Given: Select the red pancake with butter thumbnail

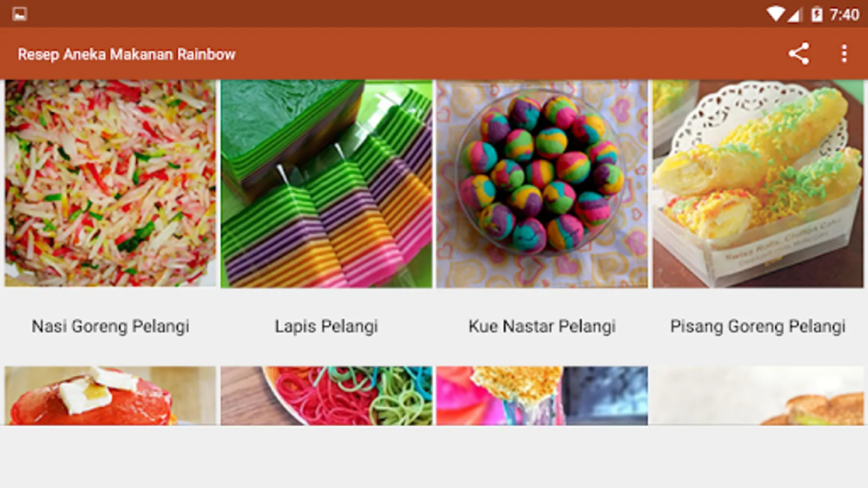Looking at the screenshot, I should point(110,395).
